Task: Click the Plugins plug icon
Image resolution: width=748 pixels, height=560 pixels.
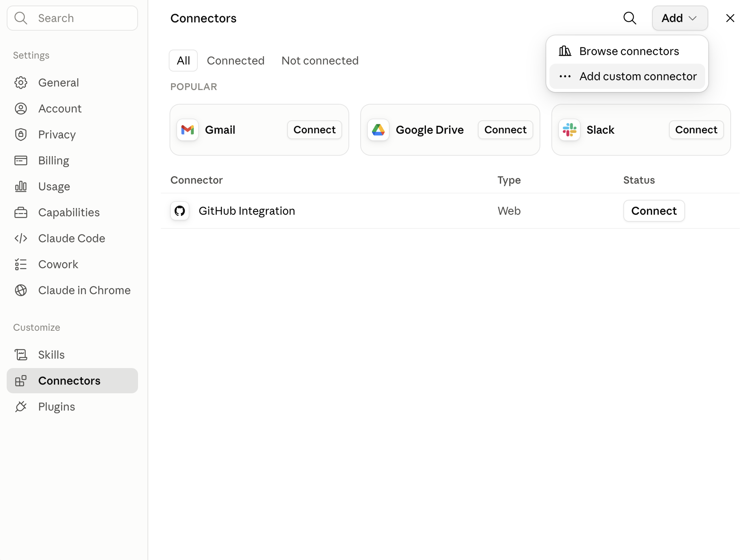Action: pos(21,407)
